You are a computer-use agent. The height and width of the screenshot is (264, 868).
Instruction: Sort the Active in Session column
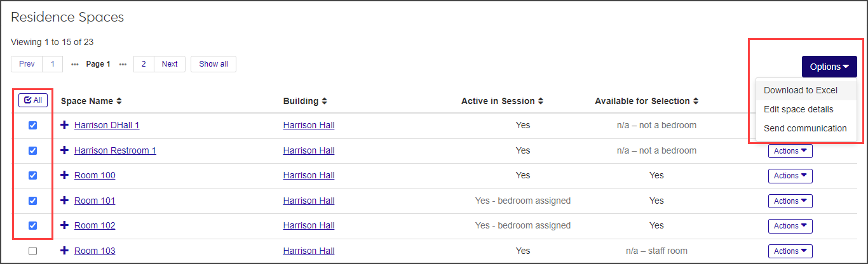540,101
